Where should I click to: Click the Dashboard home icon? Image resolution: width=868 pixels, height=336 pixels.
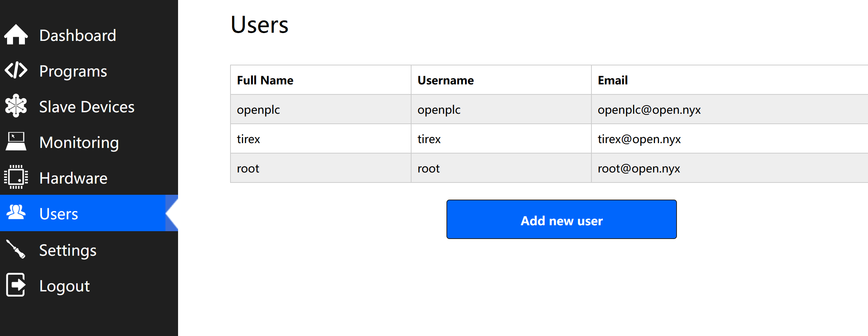pyautogui.click(x=16, y=35)
